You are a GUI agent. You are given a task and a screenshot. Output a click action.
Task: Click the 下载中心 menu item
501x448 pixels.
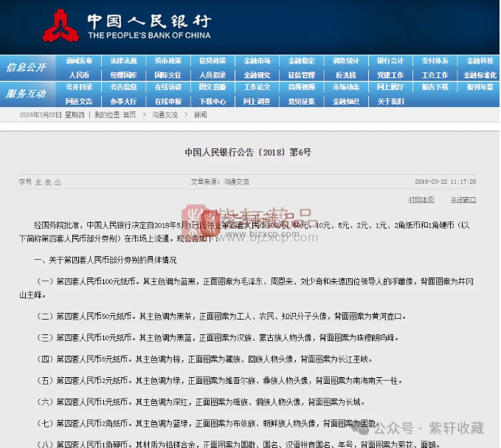point(213,101)
